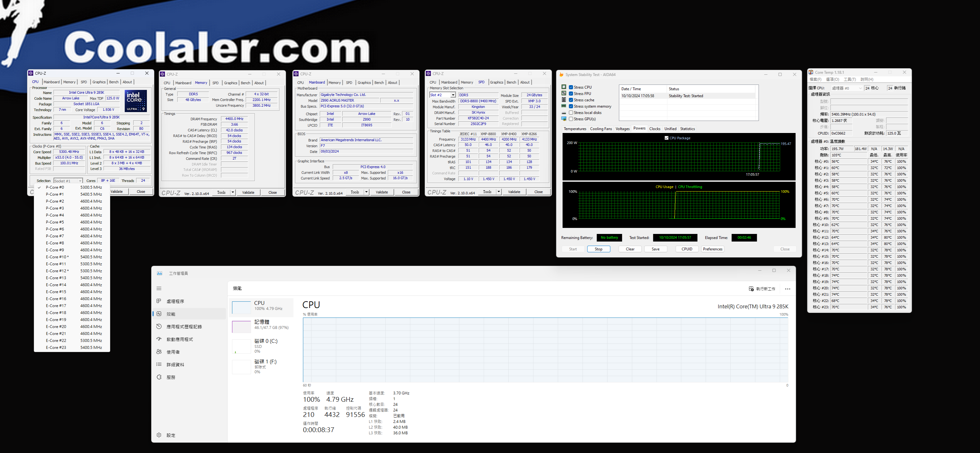Click the Stress CPU chip icon in AIDA64

(x=564, y=87)
